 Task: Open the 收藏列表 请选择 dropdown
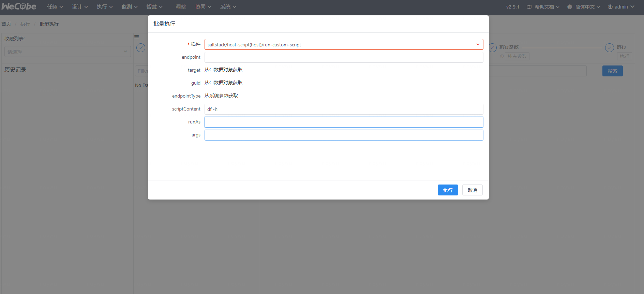(x=68, y=52)
